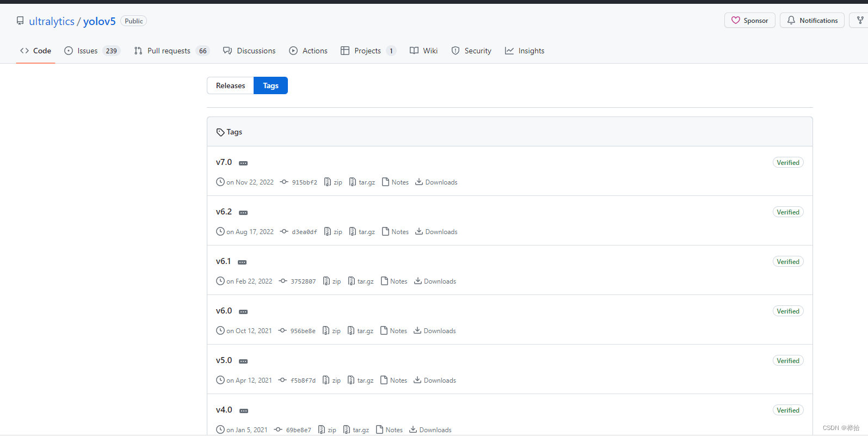Click the Verified badge for v6.1
Viewport: 868px width, 436px height.
click(788, 262)
